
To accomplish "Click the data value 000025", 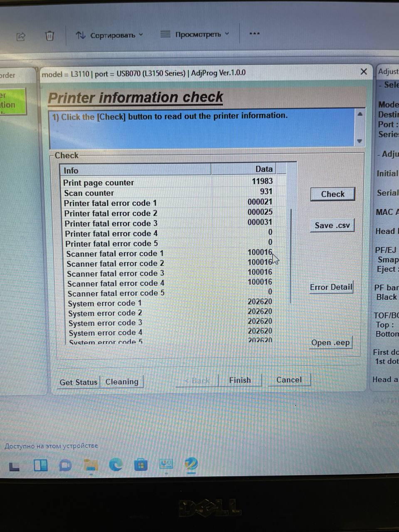I will pos(260,212).
